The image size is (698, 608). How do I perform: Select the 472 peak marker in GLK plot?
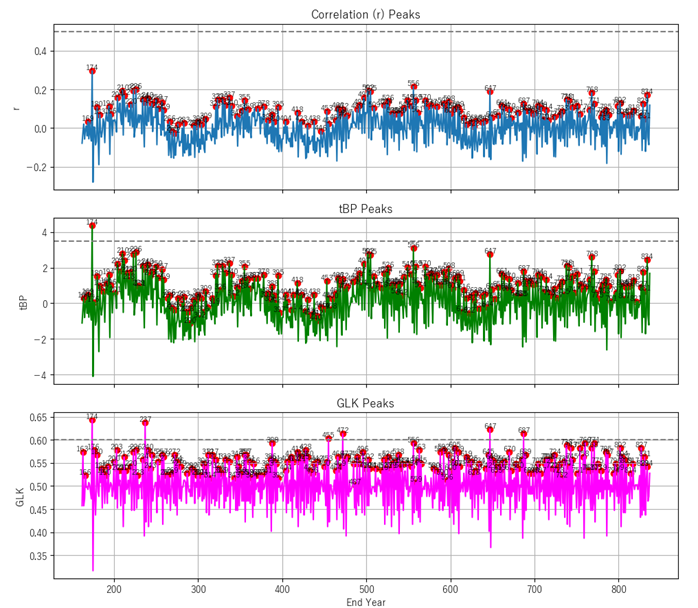[x=343, y=434]
